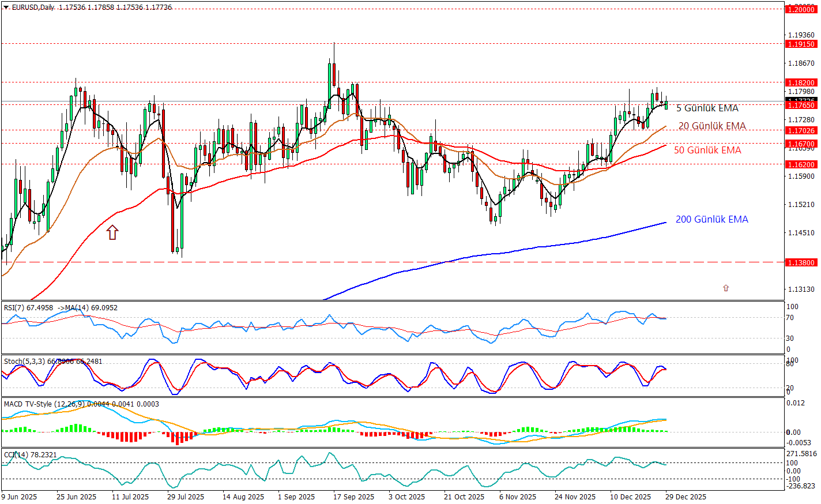This screenshot has height=504, width=821.
Task: Click the 29 Dec 2025 date on time axis
Action: [686, 497]
